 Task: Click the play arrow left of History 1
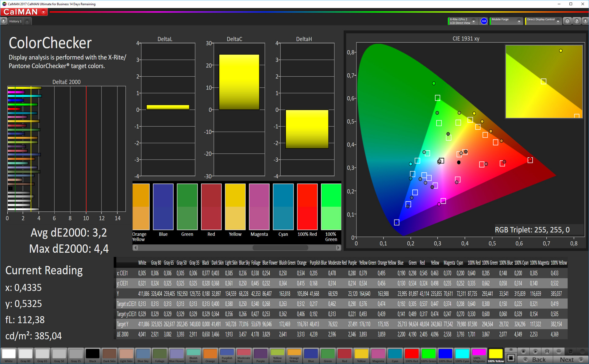(4, 21)
